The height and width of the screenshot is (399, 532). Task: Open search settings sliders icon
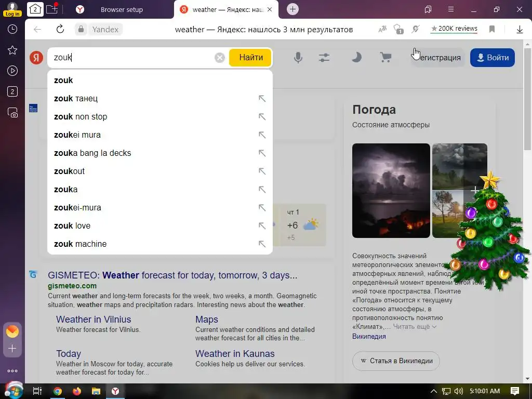click(324, 58)
